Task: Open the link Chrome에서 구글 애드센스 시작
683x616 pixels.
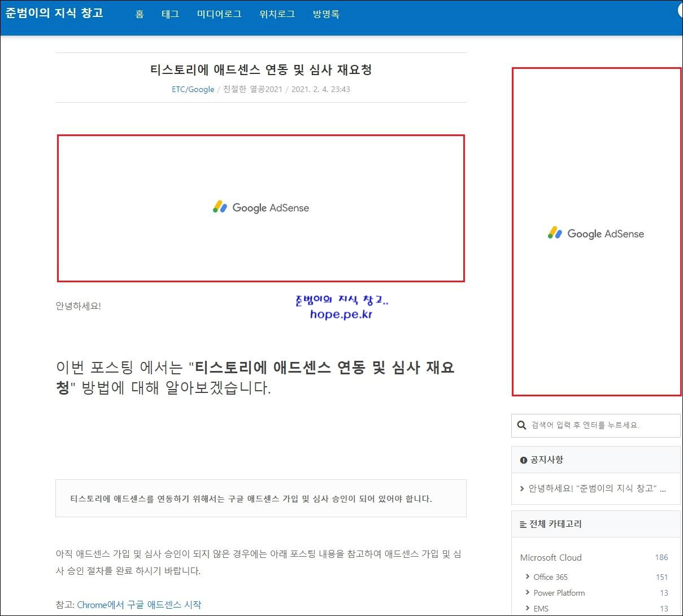Action: (x=139, y=605)
